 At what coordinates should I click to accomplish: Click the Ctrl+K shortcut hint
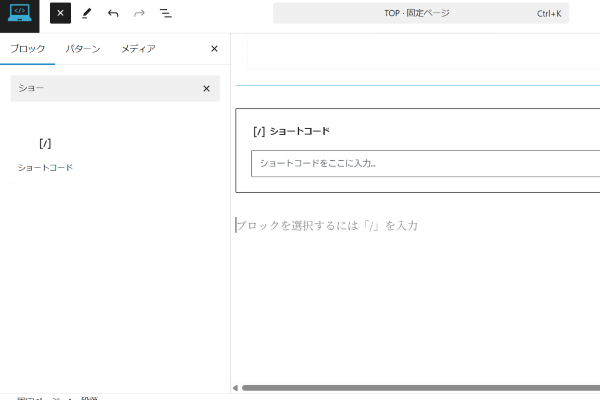[549, 14]
